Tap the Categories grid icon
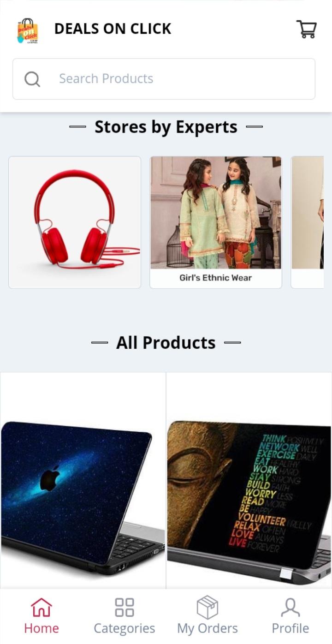The width and height of the screenshot is (332, 644). pos(125,608)
